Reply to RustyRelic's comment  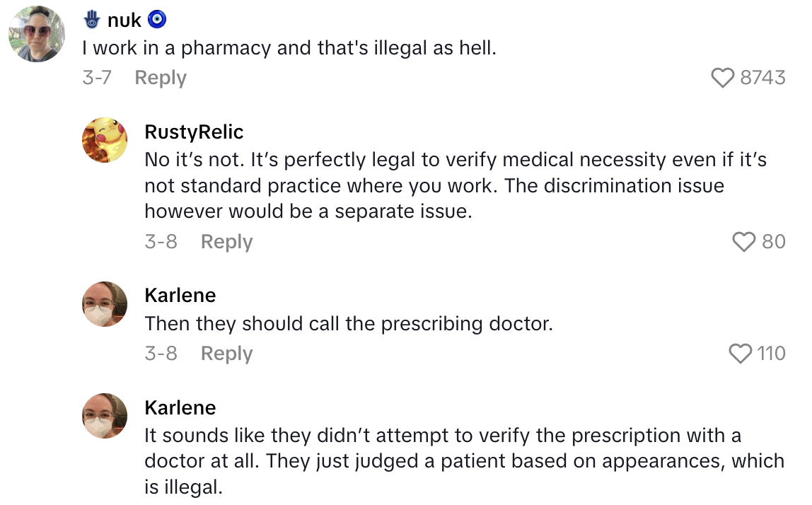tap(226, 242)
